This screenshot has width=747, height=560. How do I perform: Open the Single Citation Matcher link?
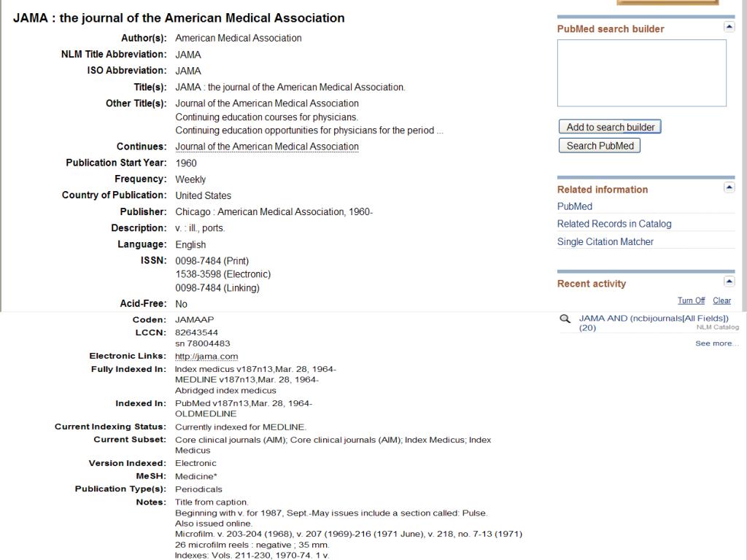[x=605, y=241]
